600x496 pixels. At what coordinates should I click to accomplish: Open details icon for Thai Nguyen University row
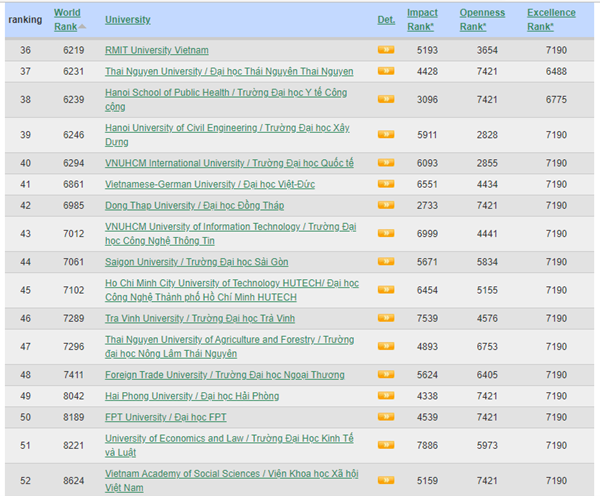click(386, 71)
